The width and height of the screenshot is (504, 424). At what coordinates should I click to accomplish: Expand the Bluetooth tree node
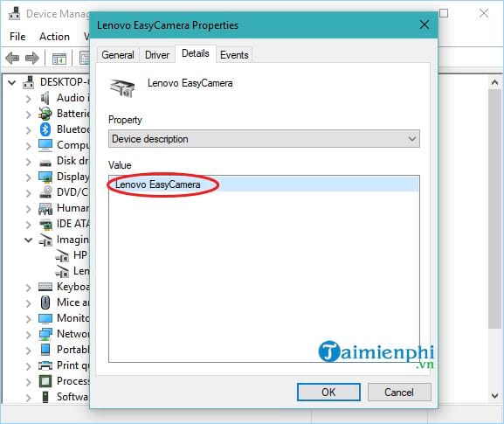click(x=29, y=130)
